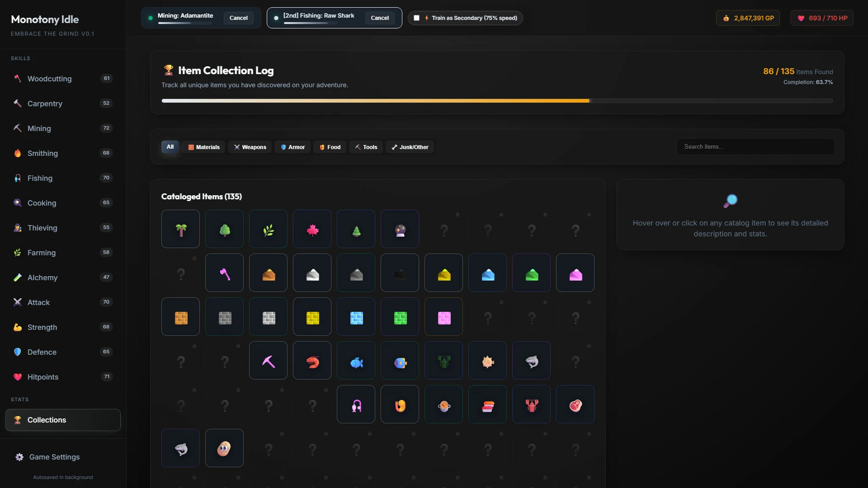This screenshot has height=488, width=868.
Task: Select the blue ore tile
Action: [487, 272]
